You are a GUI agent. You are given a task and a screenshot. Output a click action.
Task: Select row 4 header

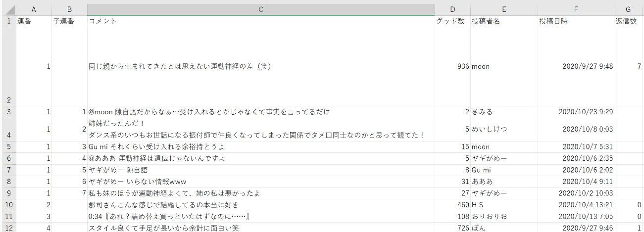(8, 129)
